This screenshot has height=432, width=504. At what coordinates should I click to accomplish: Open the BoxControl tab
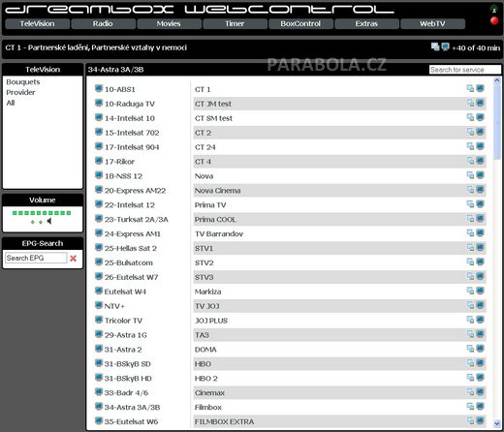tap(300, 23)
